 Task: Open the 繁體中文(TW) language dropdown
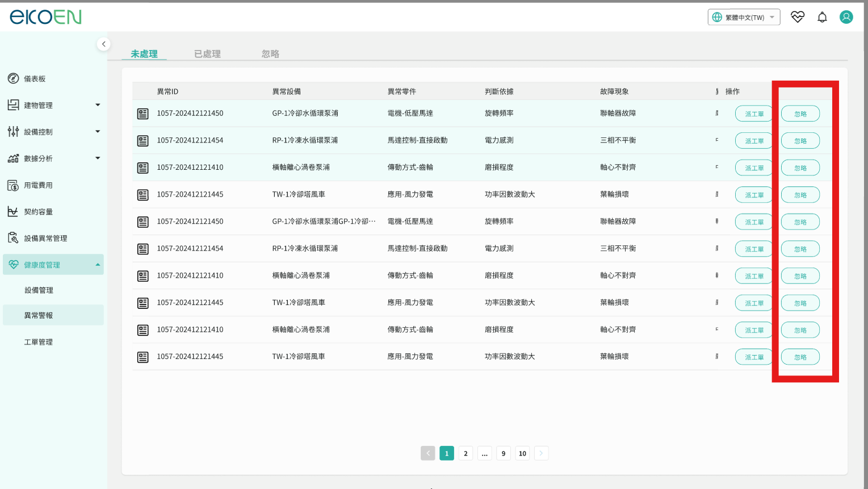click(744, 17)
